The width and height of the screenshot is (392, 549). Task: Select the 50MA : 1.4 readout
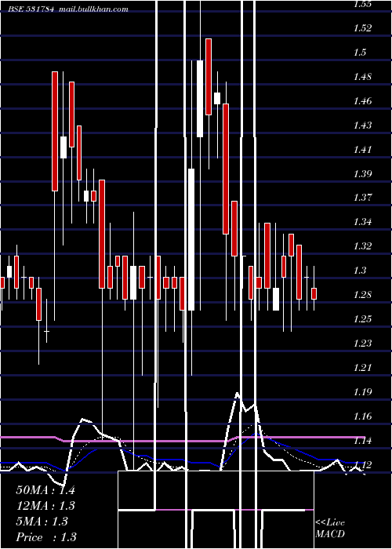tap(45, 490)
